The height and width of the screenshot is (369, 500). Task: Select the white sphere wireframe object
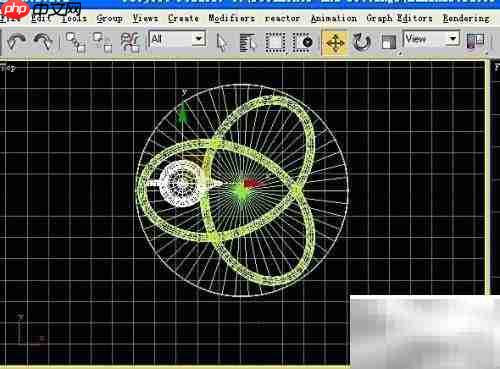coord(181,184)
